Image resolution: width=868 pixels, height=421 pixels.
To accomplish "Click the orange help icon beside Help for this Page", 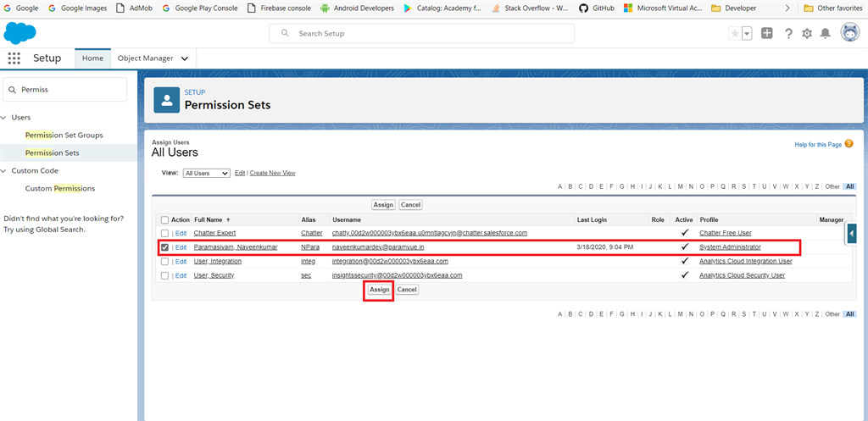I will click(x=849, y=144).
